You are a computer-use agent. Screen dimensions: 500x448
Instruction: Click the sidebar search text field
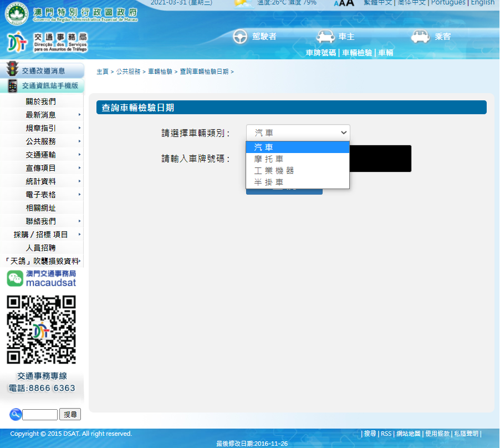[40, 414]
